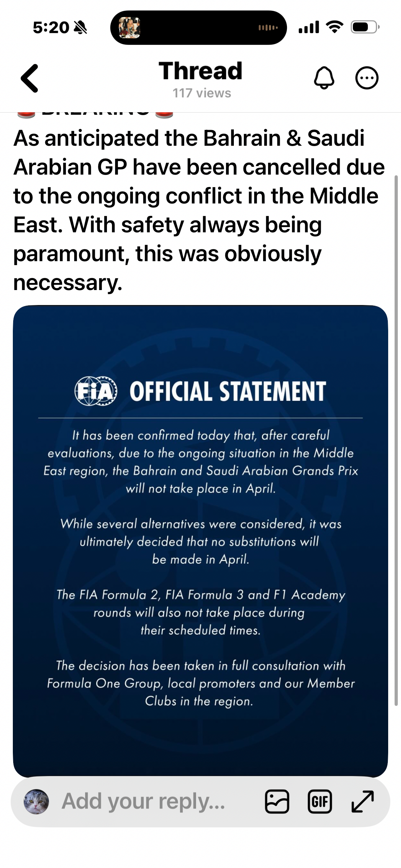Tap the audio waveform in Dynamic Island
This screenshot has height=868, width=401.
click(x=268, y=27)
